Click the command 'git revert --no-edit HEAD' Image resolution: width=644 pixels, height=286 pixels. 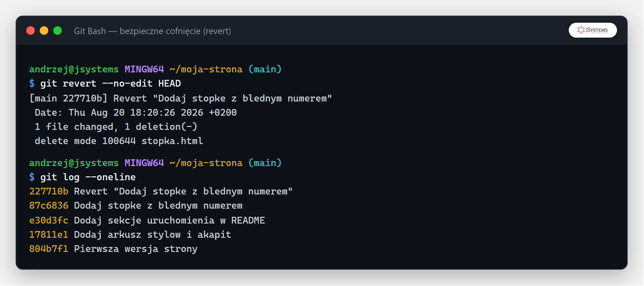click(x=110, y=83)
